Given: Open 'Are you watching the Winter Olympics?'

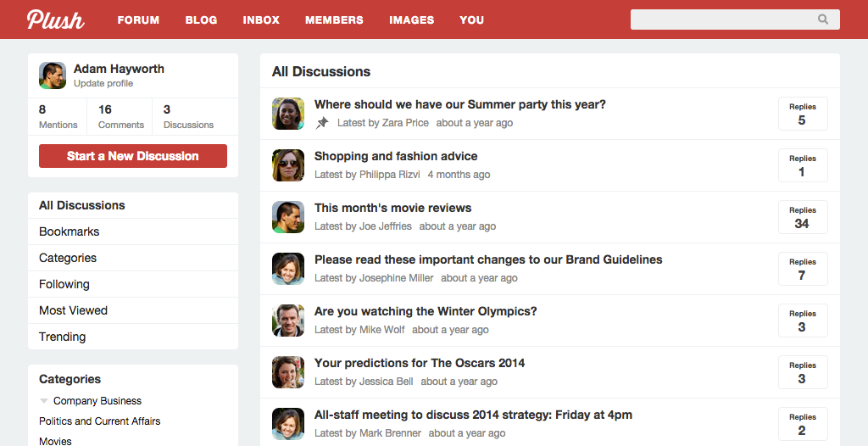Looking at the screenshot, I should 426,311.
